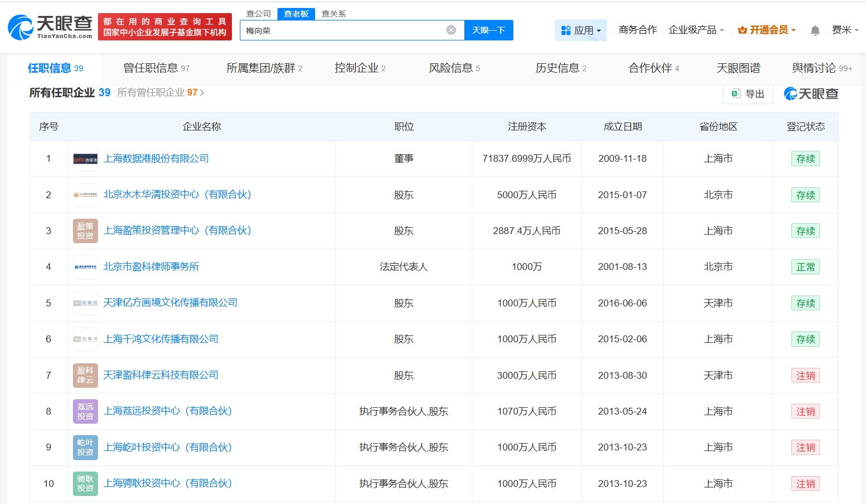This screenshot has height=504, width=866.
Task: Expand the 贾米 user account menu
Action: coord(845,30)
